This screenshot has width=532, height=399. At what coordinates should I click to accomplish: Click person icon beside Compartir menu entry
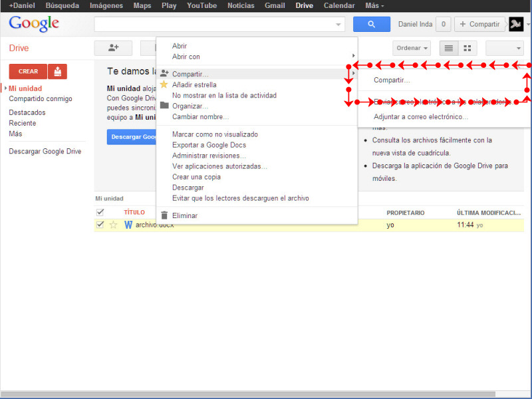pos(164,73)
